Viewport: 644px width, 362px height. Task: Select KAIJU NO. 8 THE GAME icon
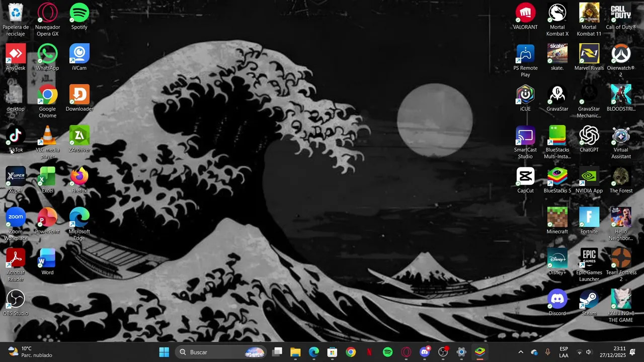pyautogui.click(x=621, y=306)
